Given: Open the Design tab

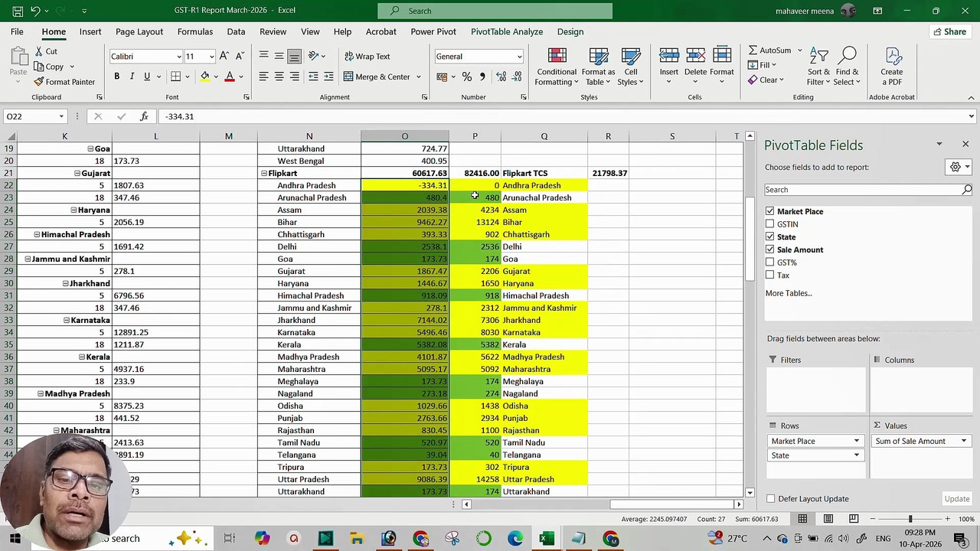Looking at the screenshot, I should 570,31.
